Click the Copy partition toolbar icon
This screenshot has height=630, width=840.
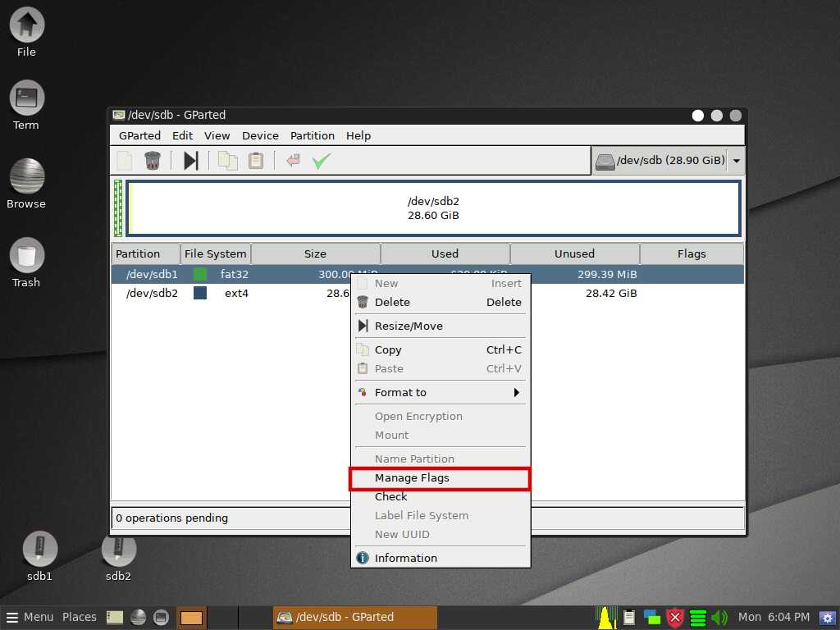click(x=227, y=161)
